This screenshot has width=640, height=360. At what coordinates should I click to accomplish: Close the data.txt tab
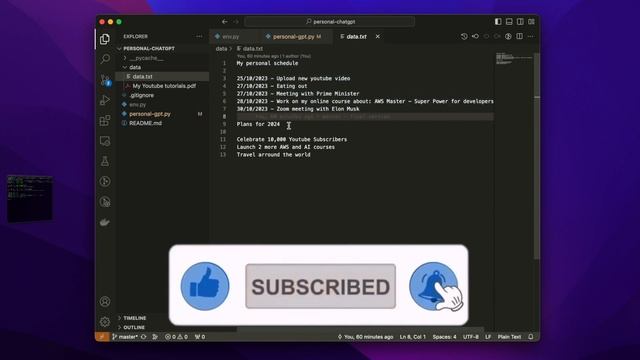pos(378,36)
